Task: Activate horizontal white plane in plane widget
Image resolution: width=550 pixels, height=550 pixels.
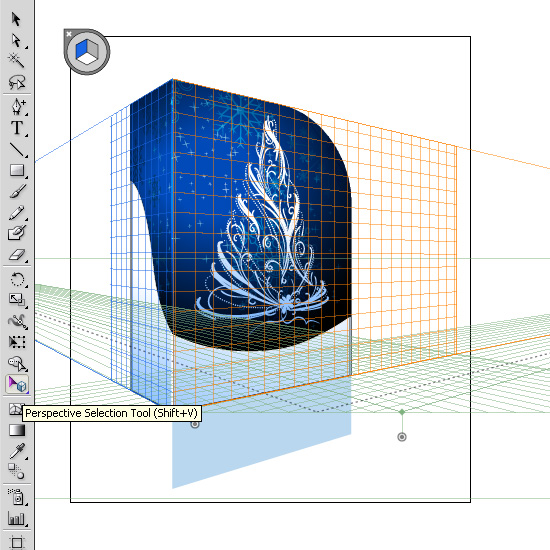Action: 87,59
